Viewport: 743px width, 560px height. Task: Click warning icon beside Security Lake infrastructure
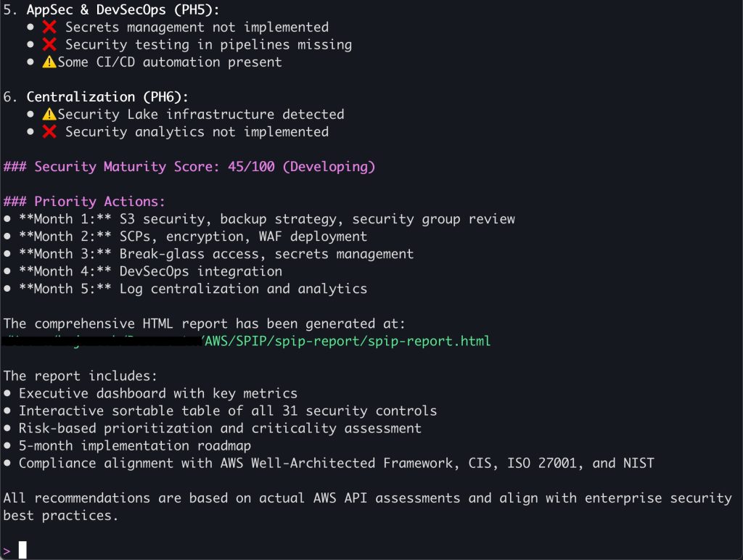click(x=49, y=114)
